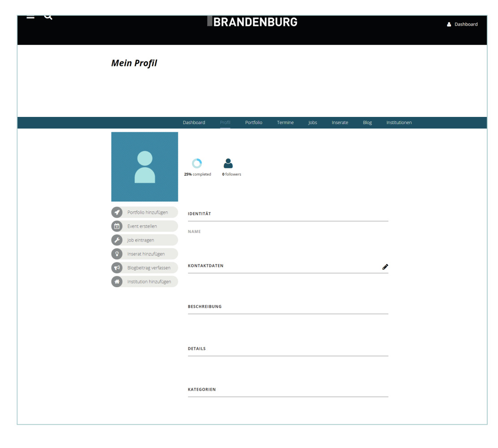Open the Dashboard tab in navigation bar
The image size is (498, 448).
point(194,123)
